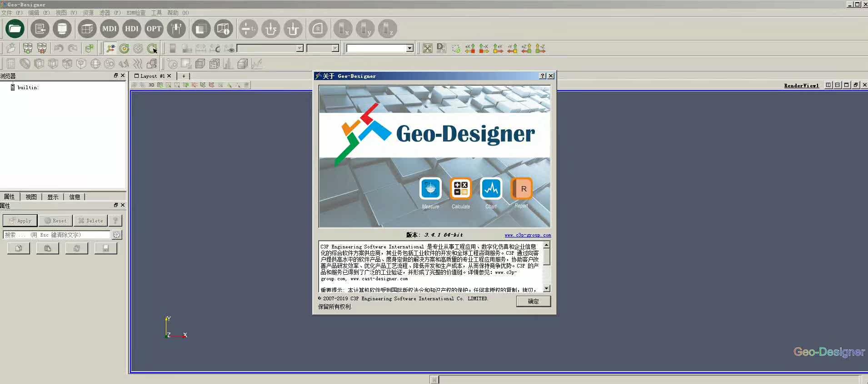Open the small empty combo box dropdown

(335, 48)
